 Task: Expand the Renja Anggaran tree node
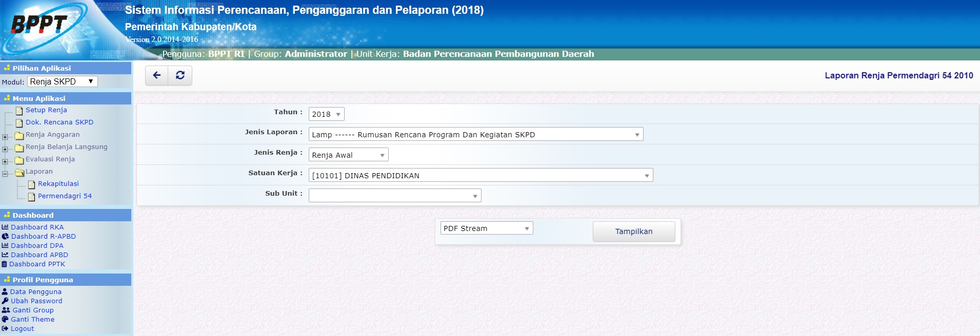click(x=5, y=137)
